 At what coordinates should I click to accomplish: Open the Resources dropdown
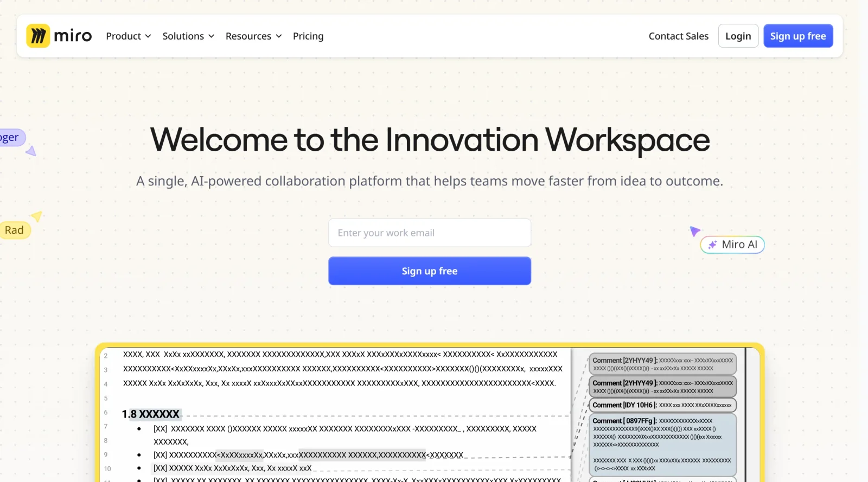[253, 36]
